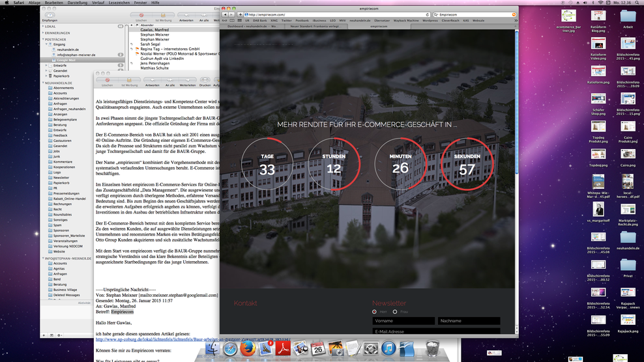Open Wayback Machine bookmark in Safari
This screenshot has height=362, width=644.
pyautogui.click(x=406, y=21)
